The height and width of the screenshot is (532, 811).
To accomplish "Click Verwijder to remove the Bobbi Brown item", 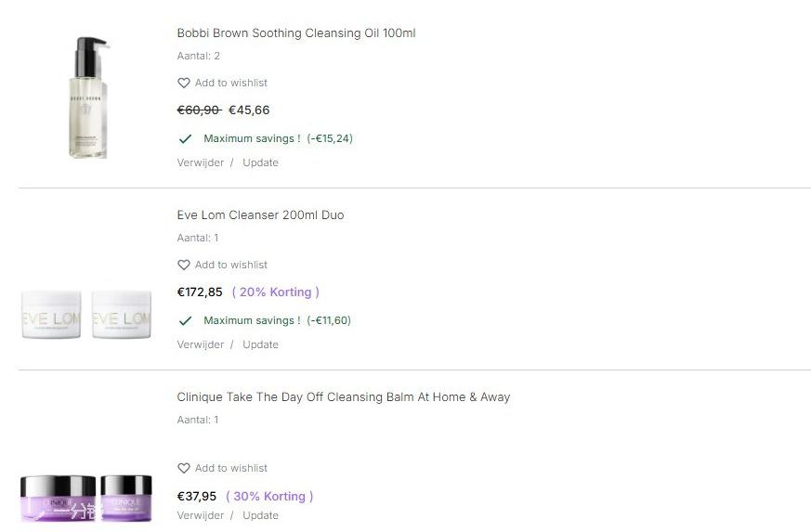I will coord(201,162).
